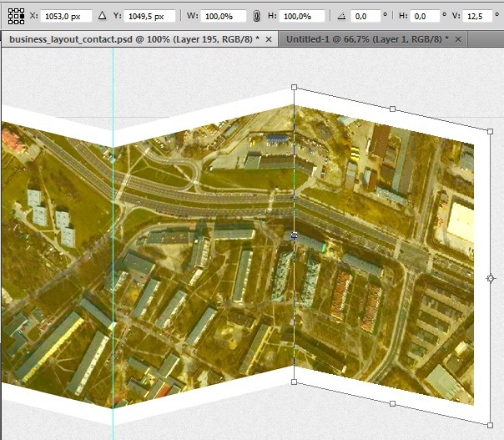Click the reference point locator grid icon
Screen dimensions: 504x440
[16, 16]
